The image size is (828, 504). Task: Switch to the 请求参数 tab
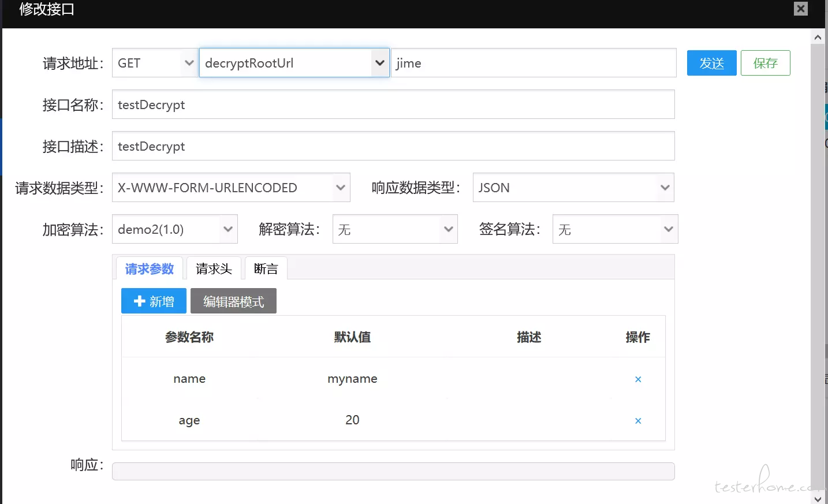[150, 269]
